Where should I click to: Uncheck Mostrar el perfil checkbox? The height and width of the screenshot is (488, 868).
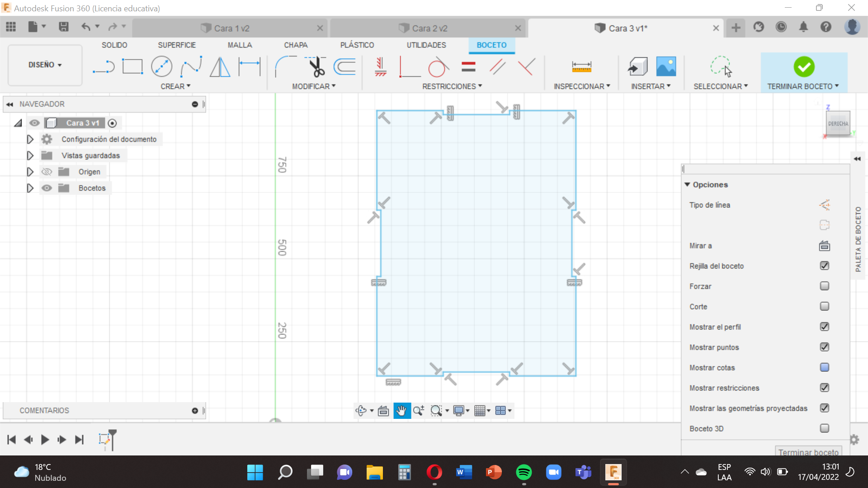pyautogui.click(x=824, y=327)
